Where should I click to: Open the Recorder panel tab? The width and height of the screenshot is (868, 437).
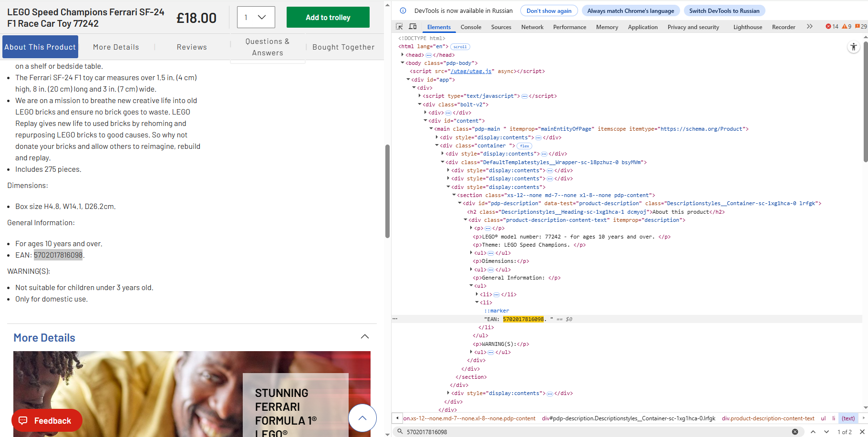coord(784,27)
